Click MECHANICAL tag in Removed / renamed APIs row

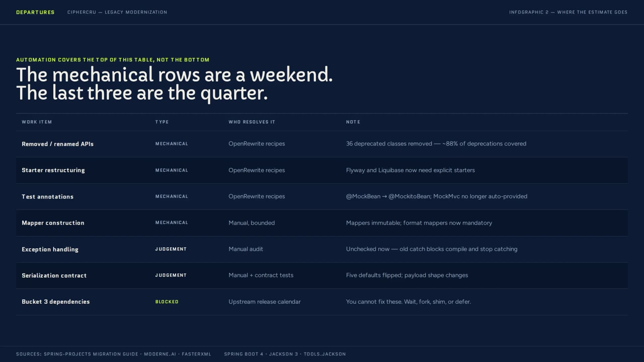(172, 144)
